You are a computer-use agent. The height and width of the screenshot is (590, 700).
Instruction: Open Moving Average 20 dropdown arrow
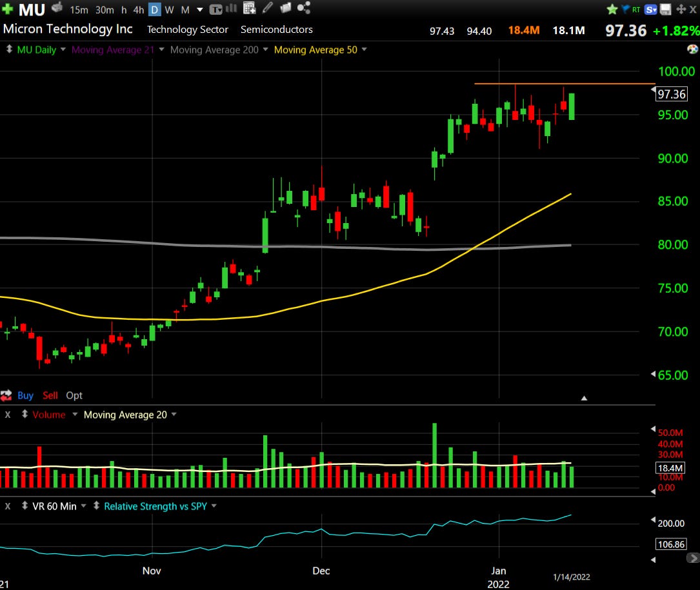[174, 414]
